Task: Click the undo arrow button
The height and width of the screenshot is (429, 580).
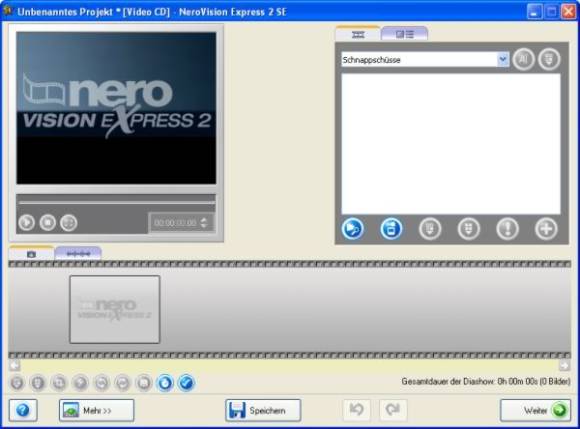Action: (x=357, y=410)
